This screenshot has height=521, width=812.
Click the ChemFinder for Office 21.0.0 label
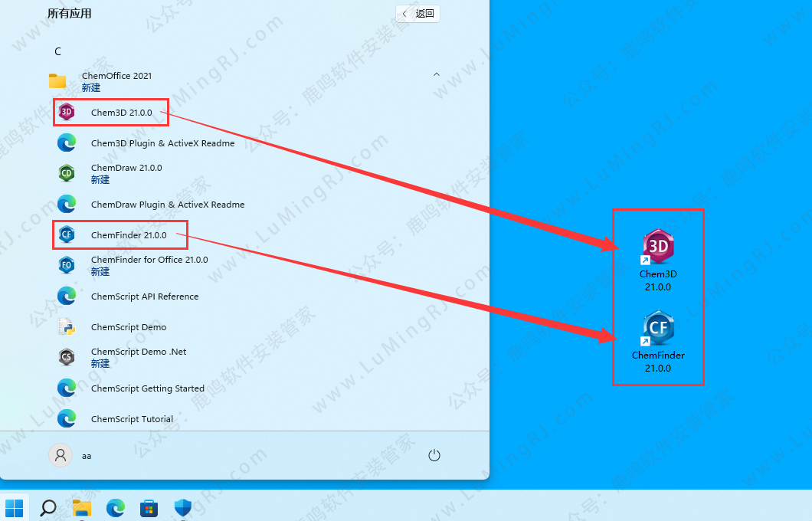coord(149,260)
